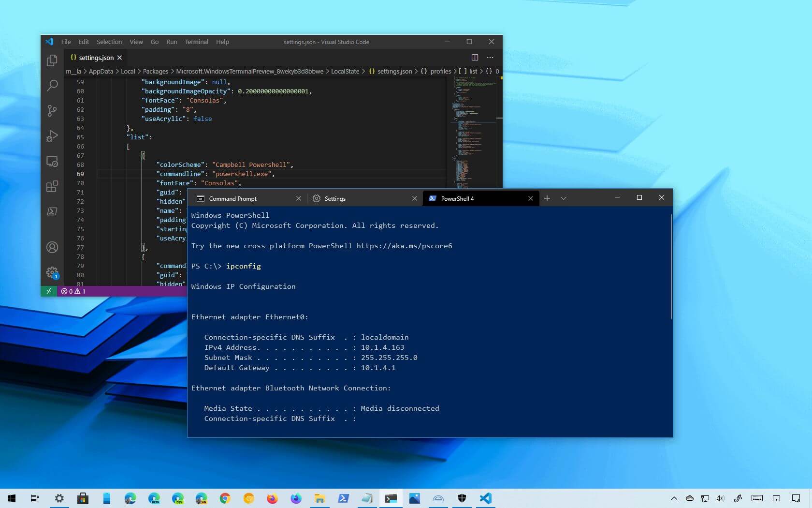Click the terminal vertical scrollbar

(x=671, y=266)
